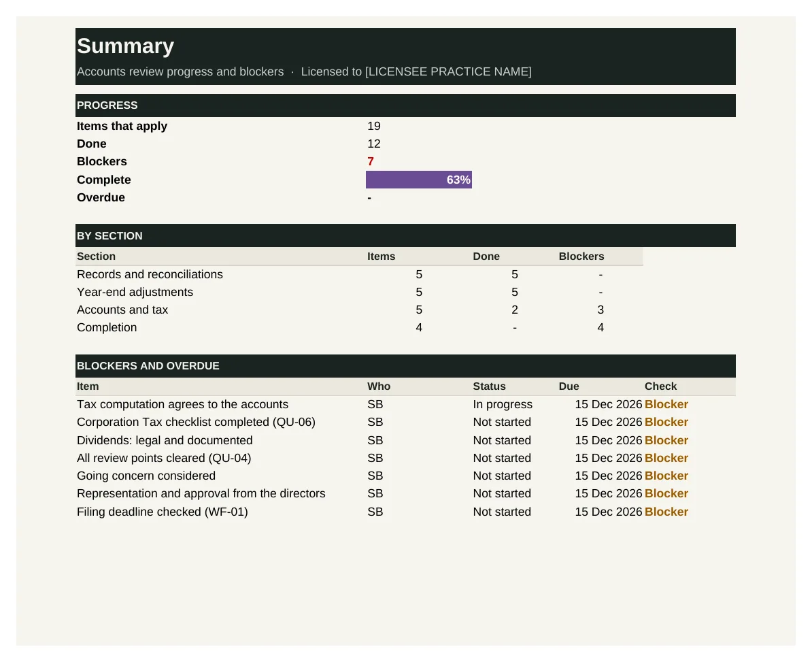Click the "Items" column header
This screenshot has width=812, height=662.
coord(381,256)
